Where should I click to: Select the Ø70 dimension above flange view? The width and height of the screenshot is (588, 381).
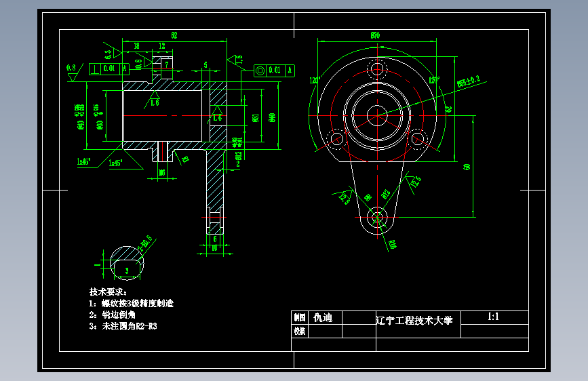coord(375,35)
